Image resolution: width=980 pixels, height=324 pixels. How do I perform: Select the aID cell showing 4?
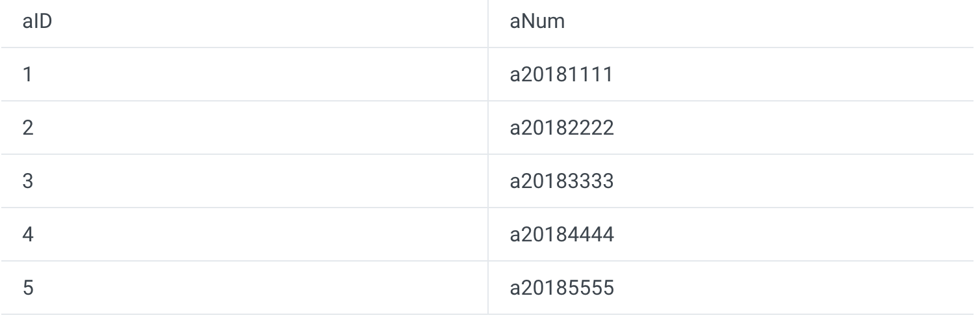point(28,235)
